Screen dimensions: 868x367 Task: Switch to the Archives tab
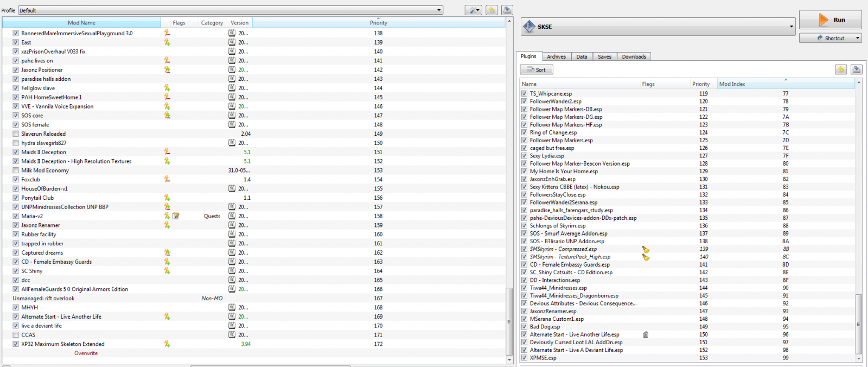coord(556,56)
